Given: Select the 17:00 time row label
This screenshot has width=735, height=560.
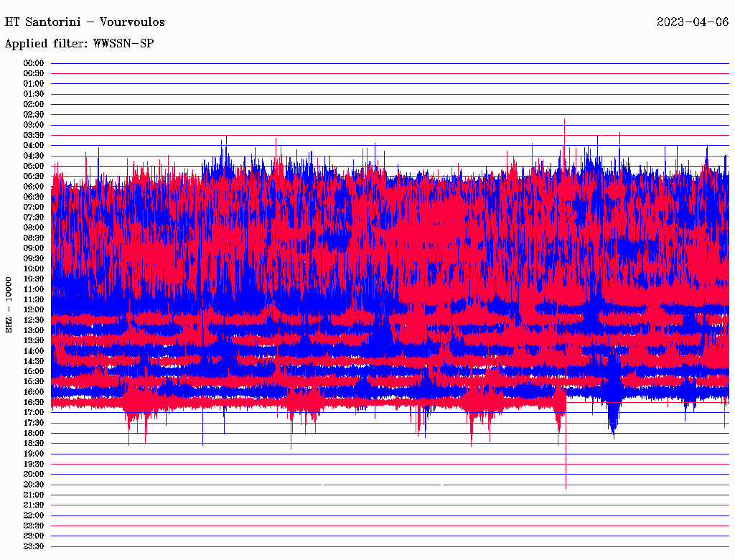Looking at the screenshot, I should (34, 412).
